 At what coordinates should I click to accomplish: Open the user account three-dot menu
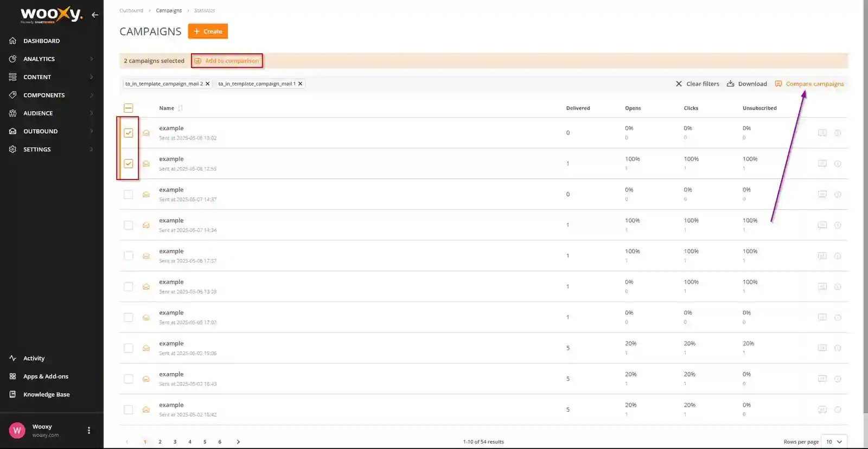click(x=89, y=431)
